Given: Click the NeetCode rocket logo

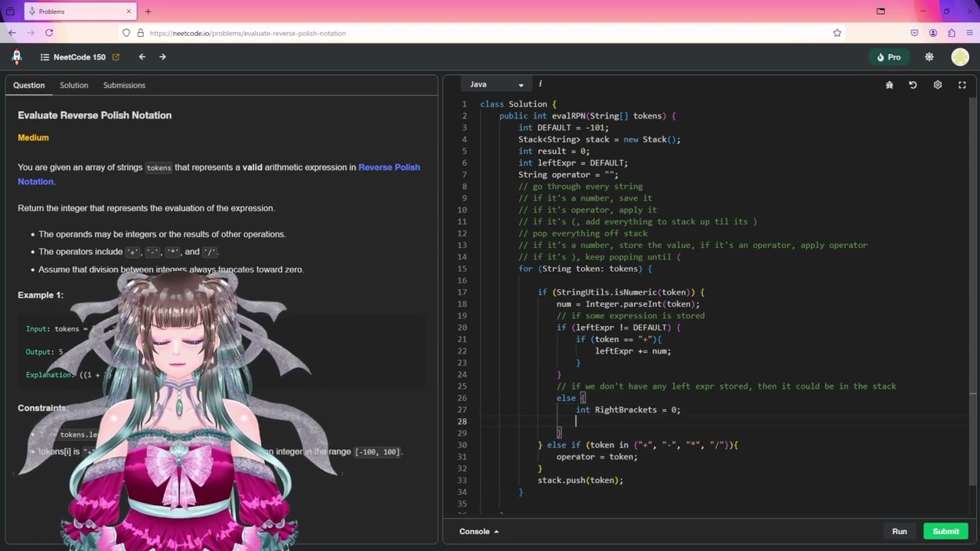Looking at the screenshot, I should pos(17,57).
